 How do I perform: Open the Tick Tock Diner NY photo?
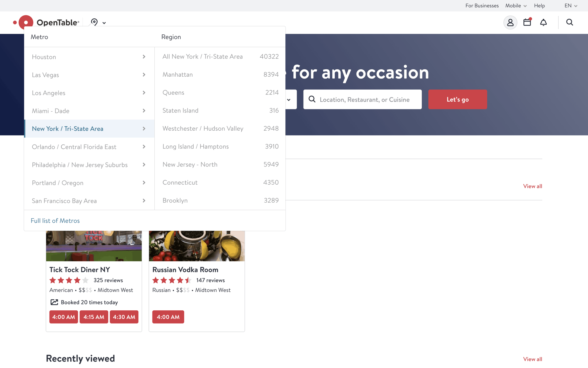click(x=94, y=246)
